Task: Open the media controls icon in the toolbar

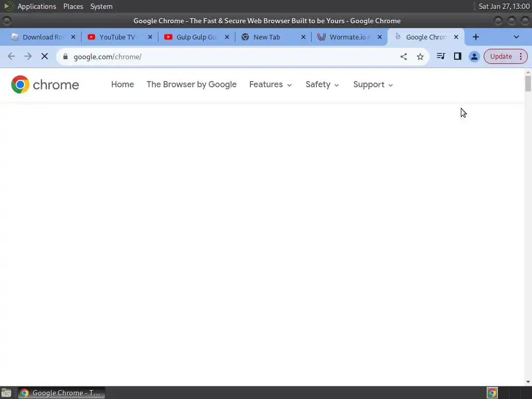Action: click(x=441, y=56)
